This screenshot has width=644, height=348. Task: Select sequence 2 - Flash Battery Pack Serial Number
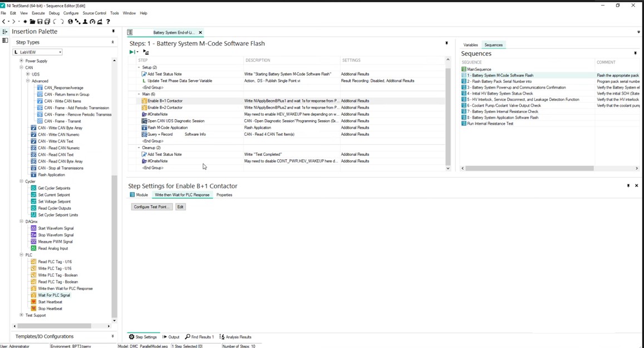pos(499,81)
